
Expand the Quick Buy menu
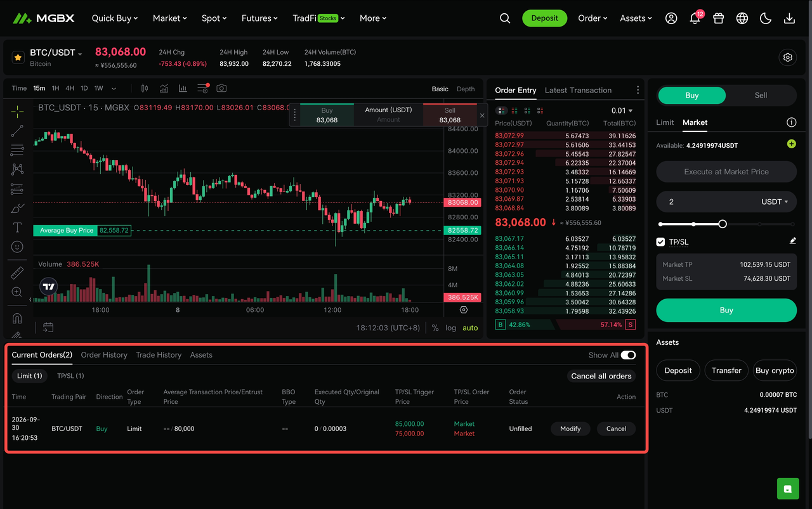point(115,18)
